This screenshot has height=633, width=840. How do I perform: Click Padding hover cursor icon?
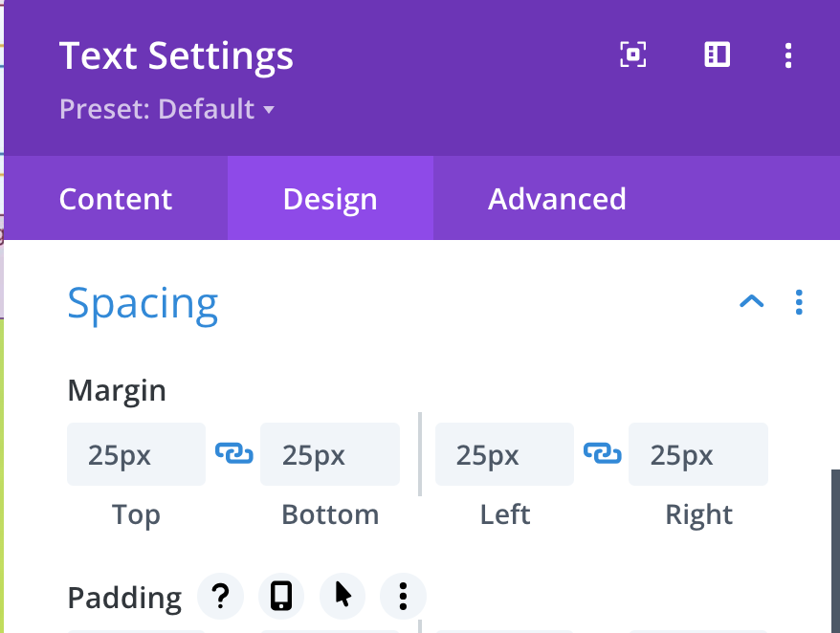click(x=343, y=597)
